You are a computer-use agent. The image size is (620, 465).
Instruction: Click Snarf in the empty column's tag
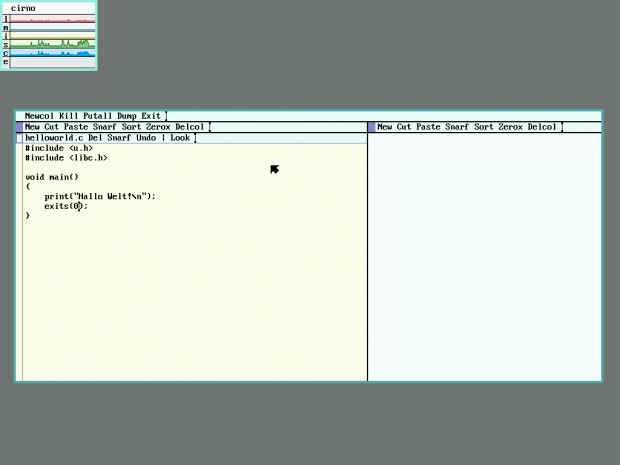point(457,127)
